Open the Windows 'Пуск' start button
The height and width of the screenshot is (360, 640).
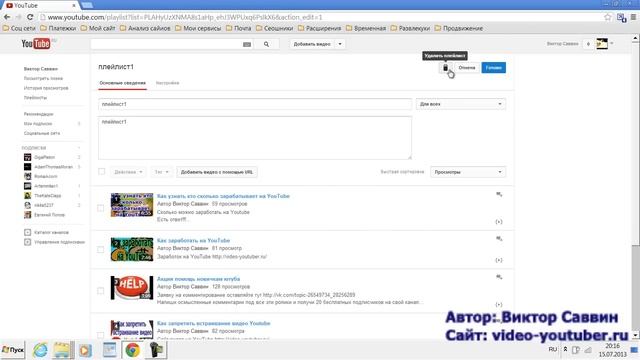pos(13,350)
